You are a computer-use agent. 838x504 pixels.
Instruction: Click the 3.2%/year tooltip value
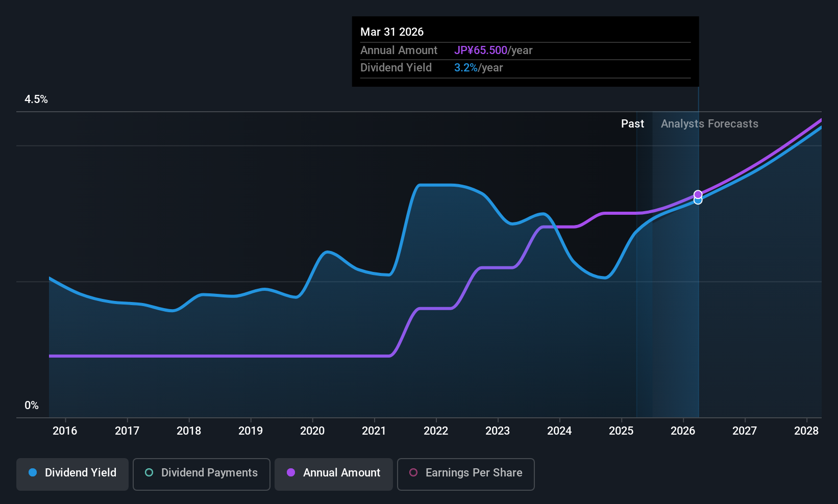(x=479, y=68)
